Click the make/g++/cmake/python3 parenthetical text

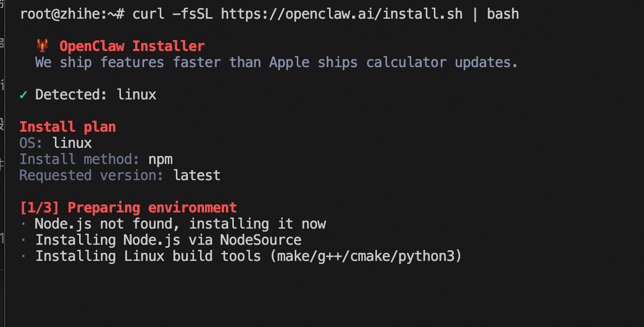(x=366, y=256)
